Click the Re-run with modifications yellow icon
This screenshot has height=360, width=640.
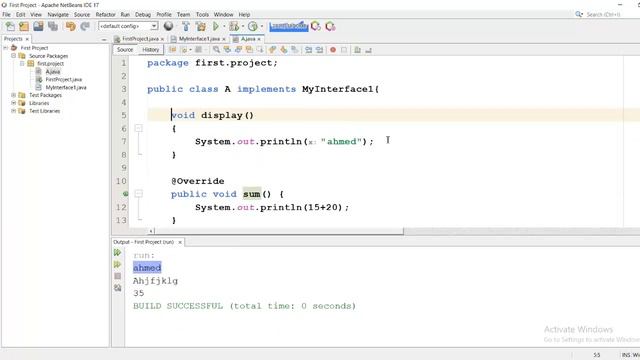(118, 264)
